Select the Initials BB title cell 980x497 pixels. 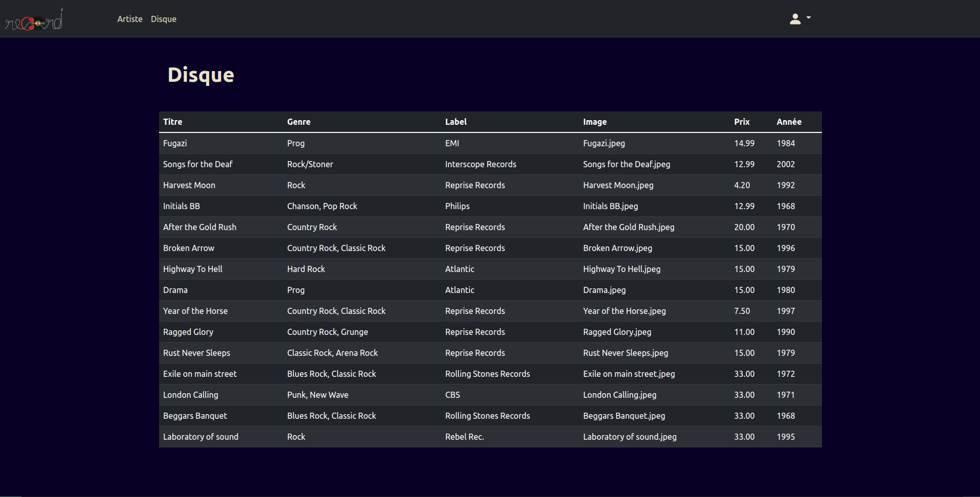tap(182, 206)
